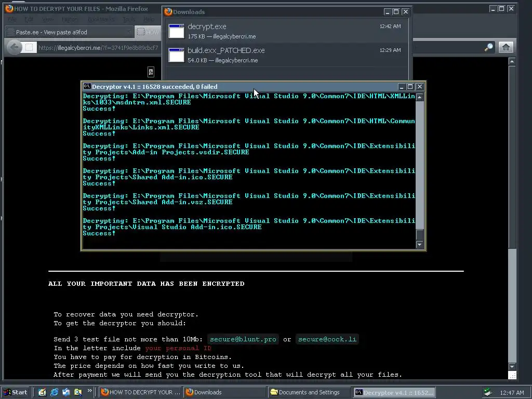This screenshot has width=532, height=399.
Task: Click Firefox logo in Downloads window title
Action: (168, 12)
